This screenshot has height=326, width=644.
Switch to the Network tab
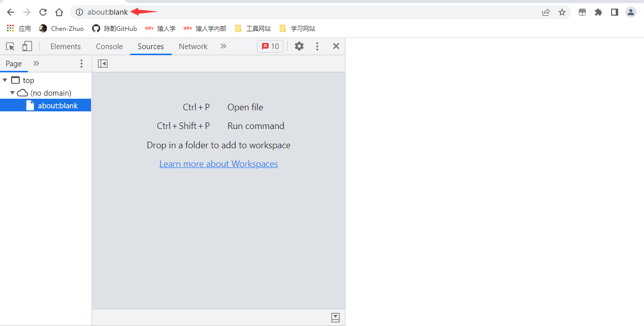193,47
